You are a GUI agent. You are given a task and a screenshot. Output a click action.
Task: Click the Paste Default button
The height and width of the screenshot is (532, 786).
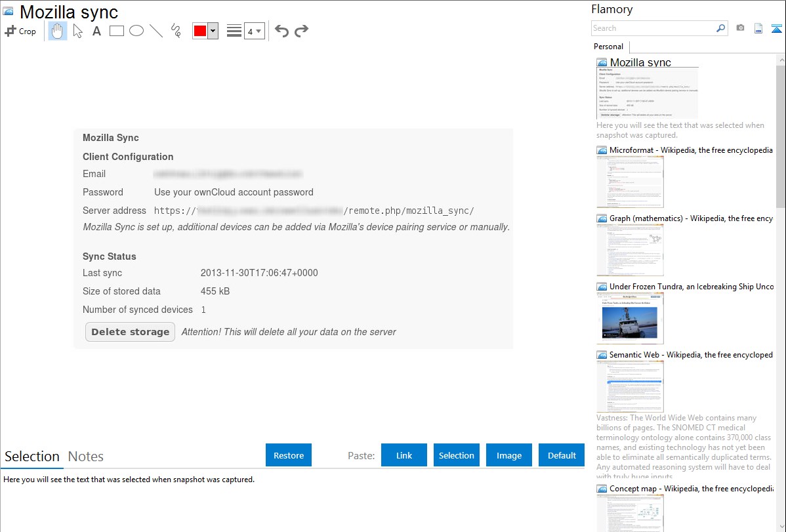point(562,455)
